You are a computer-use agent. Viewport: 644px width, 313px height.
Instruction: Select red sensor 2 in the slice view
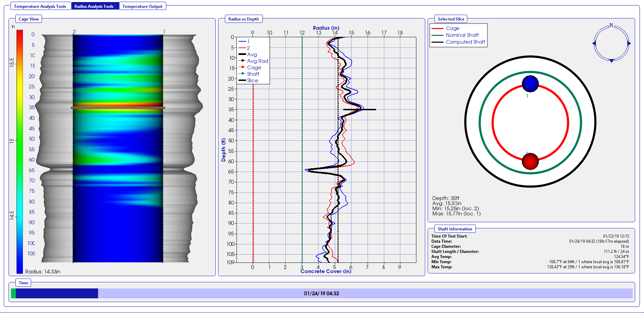[530, 161]
